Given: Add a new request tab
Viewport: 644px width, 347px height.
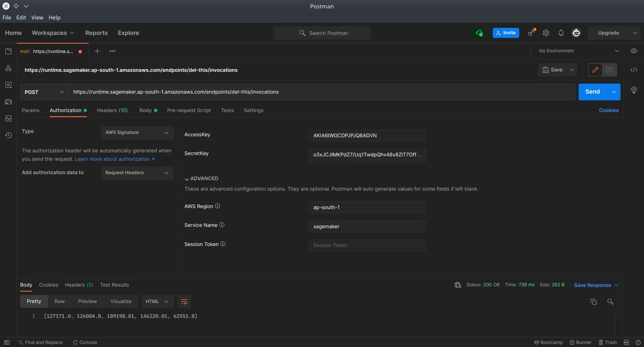Looking at the screenshot, I should coord(97,51).
